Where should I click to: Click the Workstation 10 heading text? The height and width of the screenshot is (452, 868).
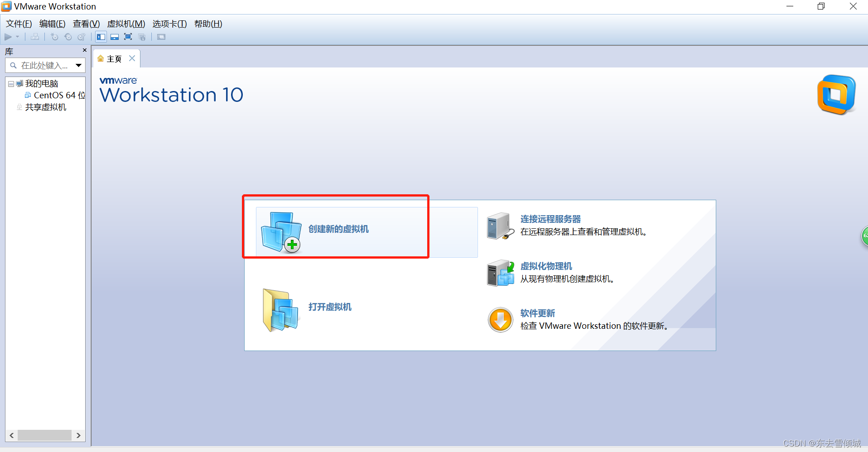[x=171, y=95]
